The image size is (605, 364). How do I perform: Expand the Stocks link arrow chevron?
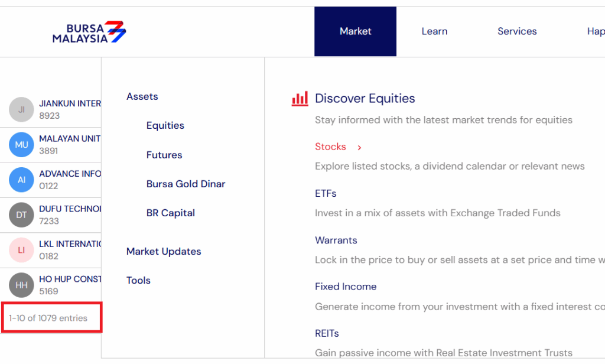point(359,147)
